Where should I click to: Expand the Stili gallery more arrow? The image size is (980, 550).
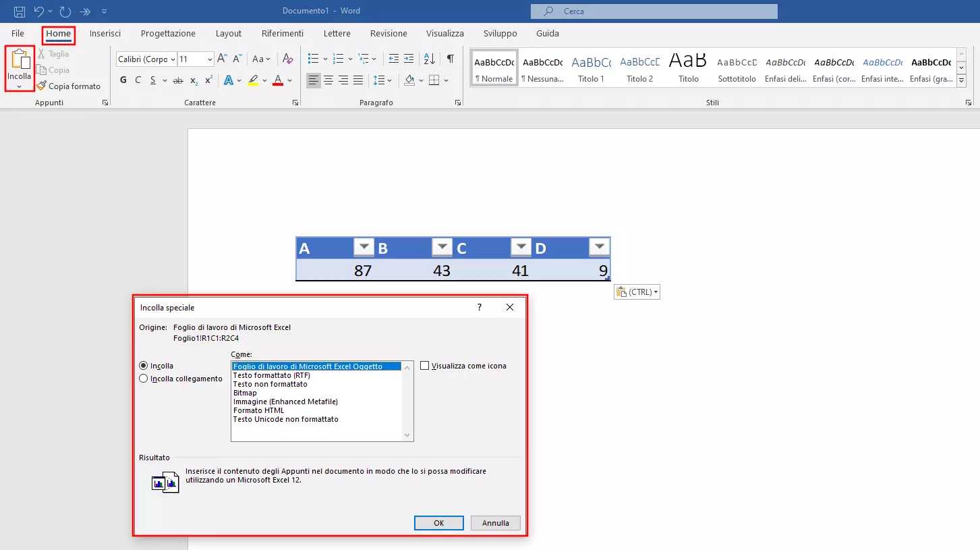click(962, 80)
